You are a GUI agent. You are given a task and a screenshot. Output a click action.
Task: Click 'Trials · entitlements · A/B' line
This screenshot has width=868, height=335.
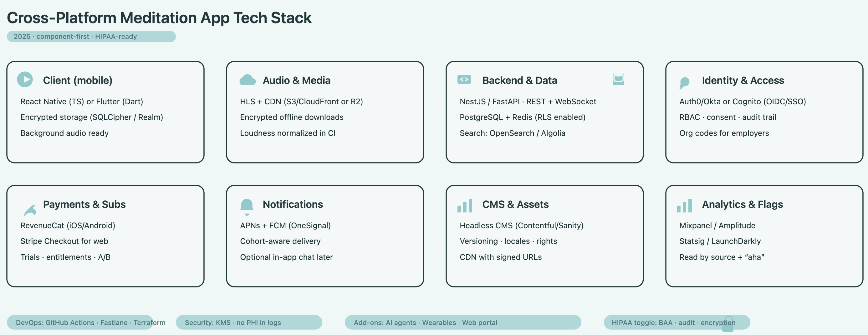pos(65,257)
